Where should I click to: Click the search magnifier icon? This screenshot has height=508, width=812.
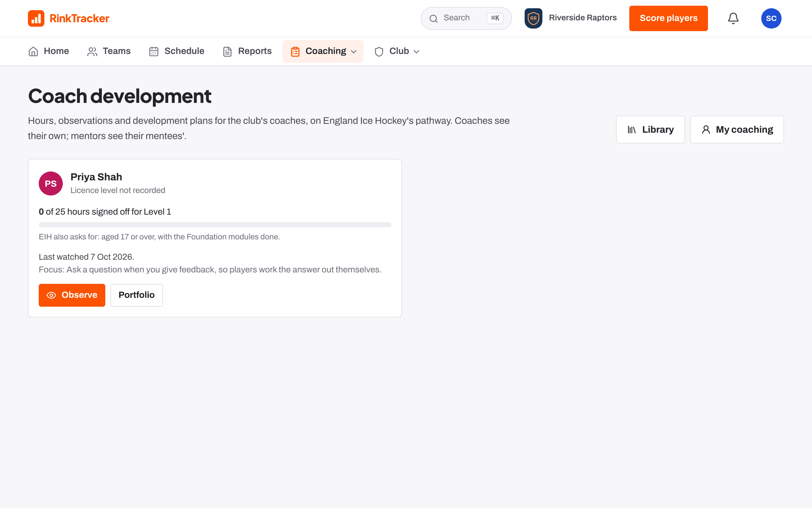[434, 18]
